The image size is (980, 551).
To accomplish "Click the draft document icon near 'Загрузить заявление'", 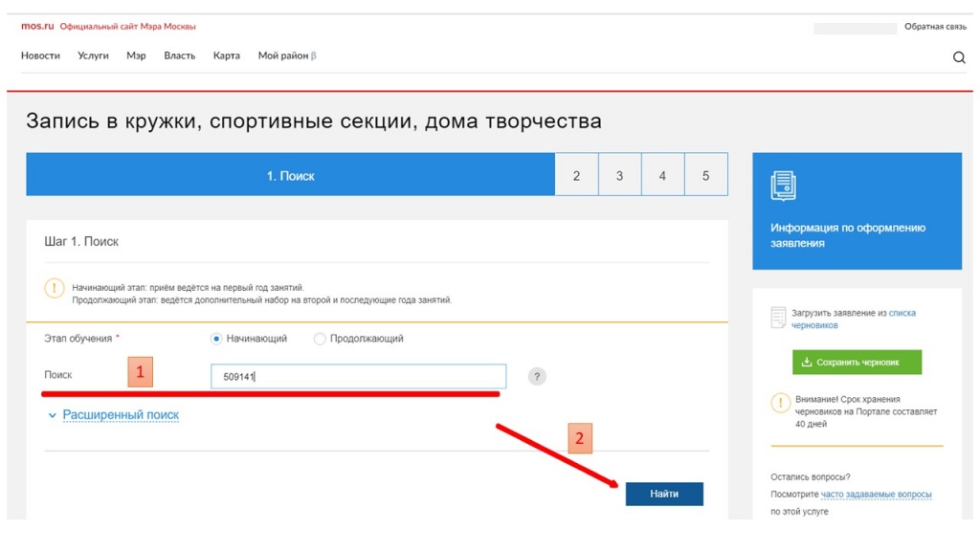I will pyautogui.click(x=778, y=318).
